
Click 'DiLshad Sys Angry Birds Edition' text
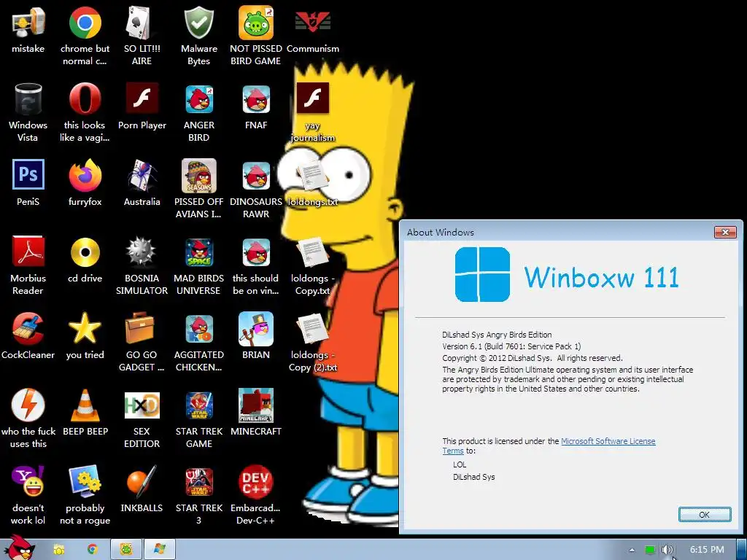(497, 335)
